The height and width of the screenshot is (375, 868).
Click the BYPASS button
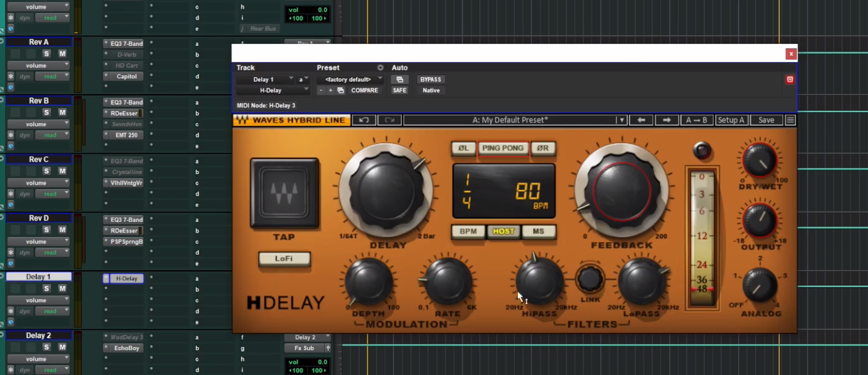(x=430, y=79)
